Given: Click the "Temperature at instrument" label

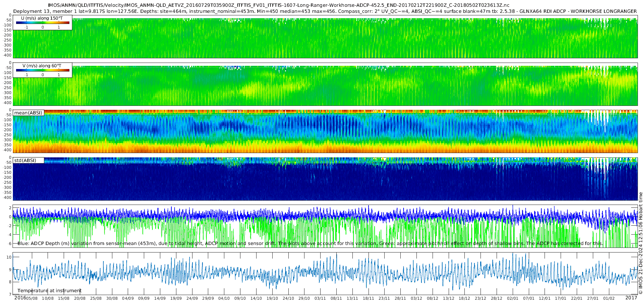Looking at the screenshot, I should click(x=49, y=291).
